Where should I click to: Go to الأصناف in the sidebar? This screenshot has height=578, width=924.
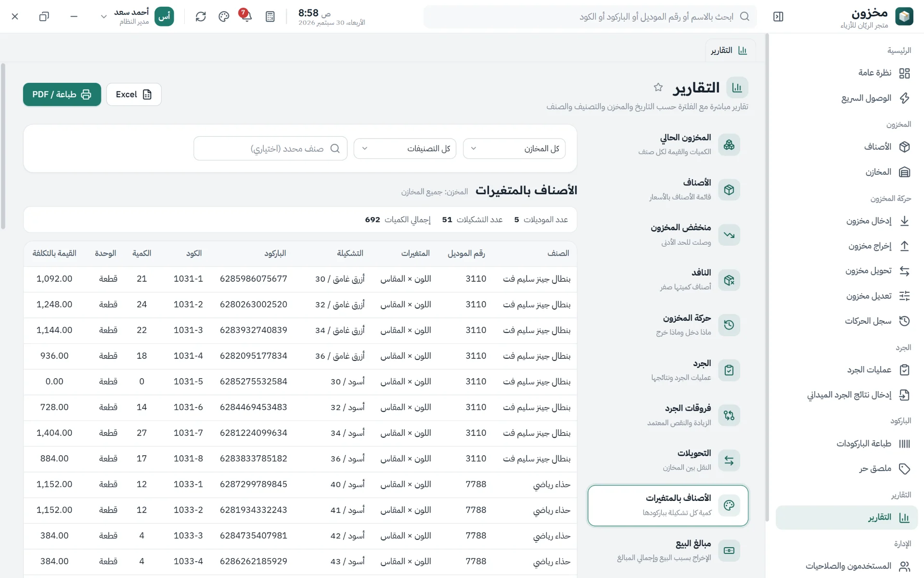tap(847, 147)
